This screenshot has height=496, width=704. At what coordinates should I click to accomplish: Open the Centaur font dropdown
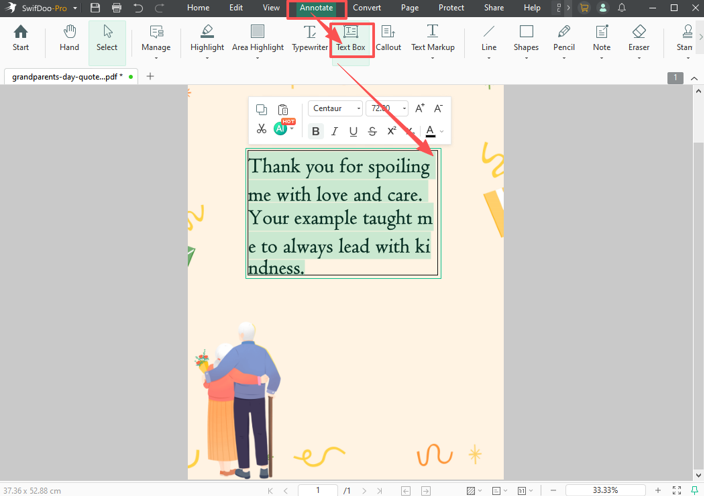335,108
